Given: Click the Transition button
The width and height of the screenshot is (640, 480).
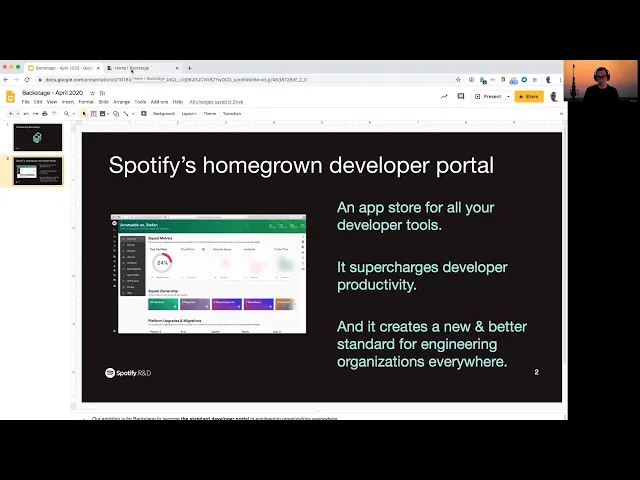Looking at the screenshot, I should point(232,113).
